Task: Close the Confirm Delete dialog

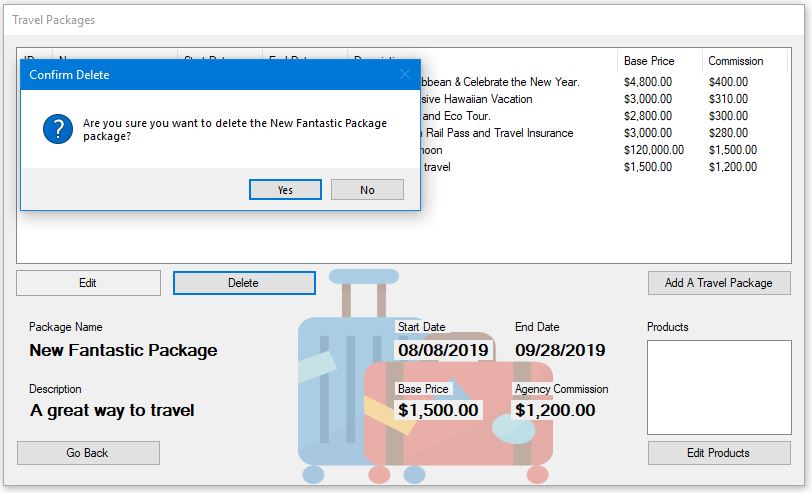Action: coord(405,75)
